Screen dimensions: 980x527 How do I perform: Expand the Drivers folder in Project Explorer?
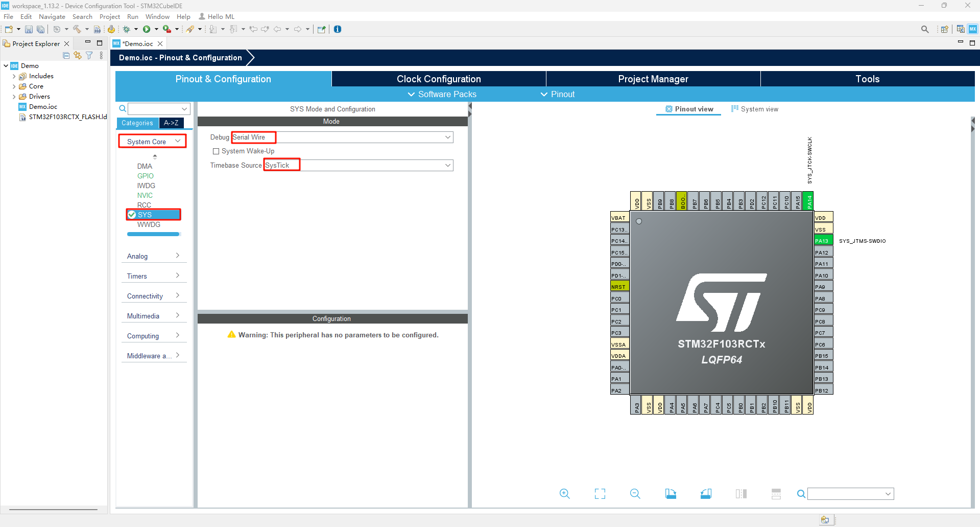[14, 97]
